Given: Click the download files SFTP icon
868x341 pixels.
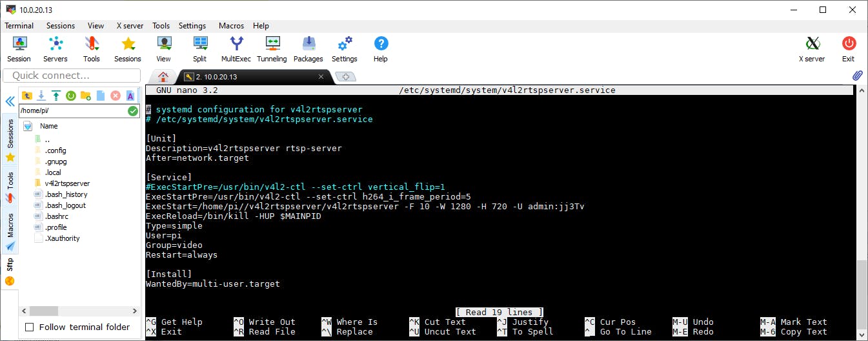Looking at the screenshot, I should tap(41, 96).
